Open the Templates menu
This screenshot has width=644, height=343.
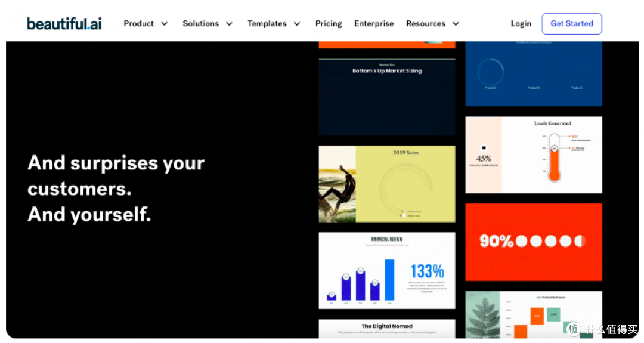[x=267, y=24]
